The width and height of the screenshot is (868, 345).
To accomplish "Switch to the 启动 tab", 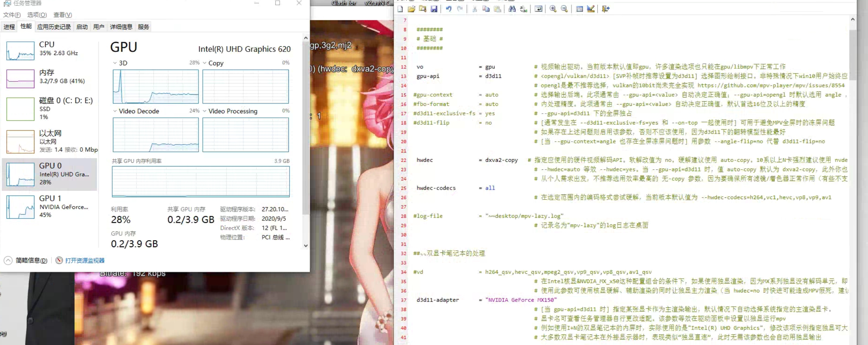I will click(82, 27).
